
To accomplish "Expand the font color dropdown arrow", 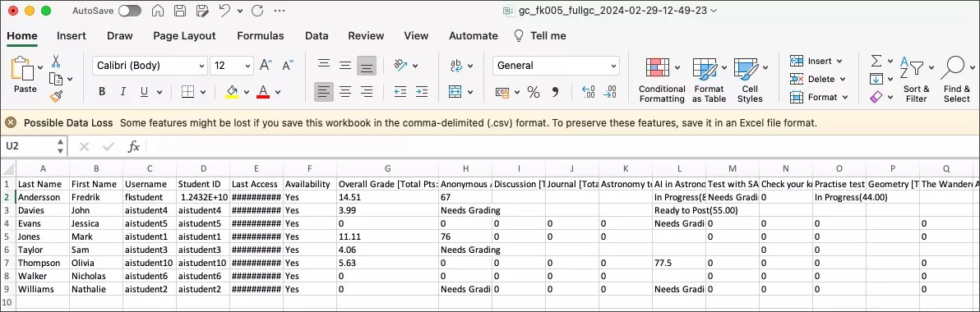I will pos(278,92).
